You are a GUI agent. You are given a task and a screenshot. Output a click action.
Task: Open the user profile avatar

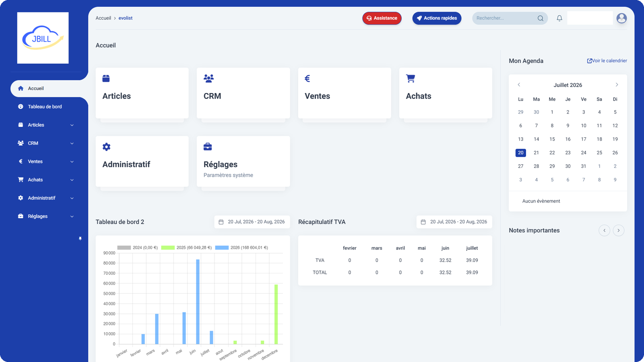click(621, 18)
